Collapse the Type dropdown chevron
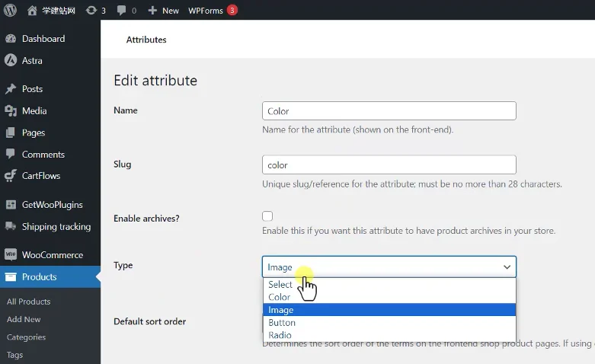Image resolution: width=595 pixels, height=364 pixels. coord(507,267)
